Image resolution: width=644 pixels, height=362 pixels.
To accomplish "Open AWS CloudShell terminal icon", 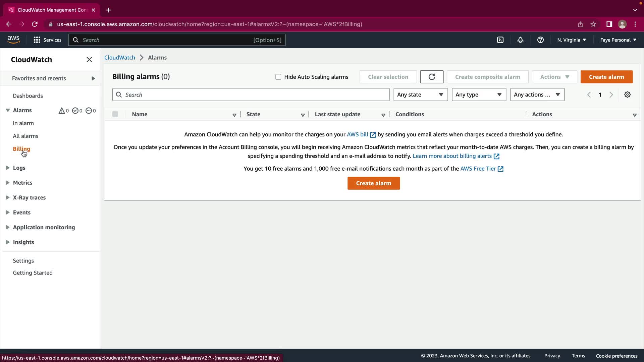I will [500, 40].
